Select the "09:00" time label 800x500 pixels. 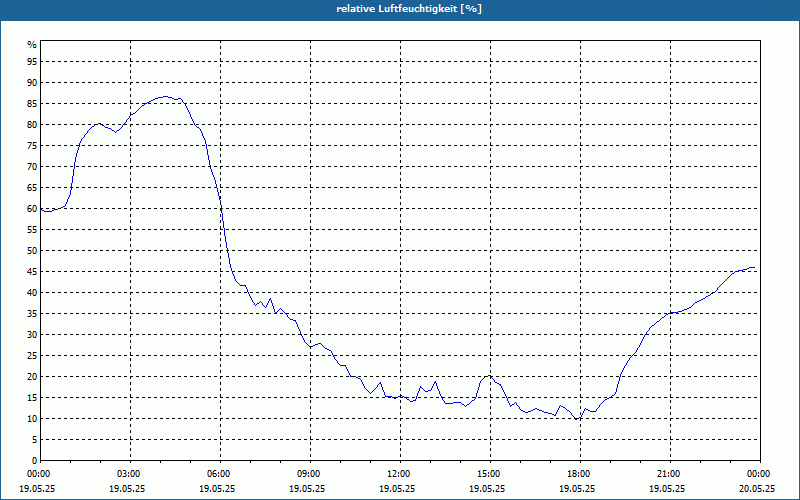click(310, 474)
